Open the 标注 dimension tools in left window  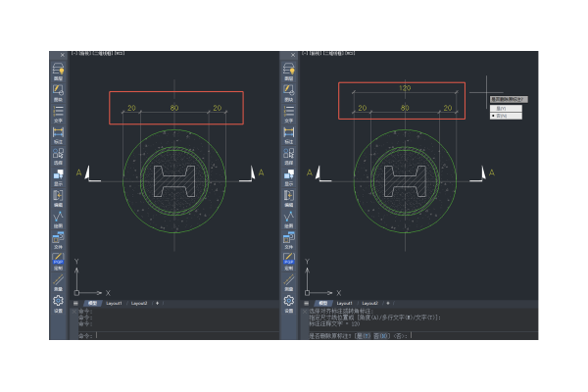[x=58, y=134]
